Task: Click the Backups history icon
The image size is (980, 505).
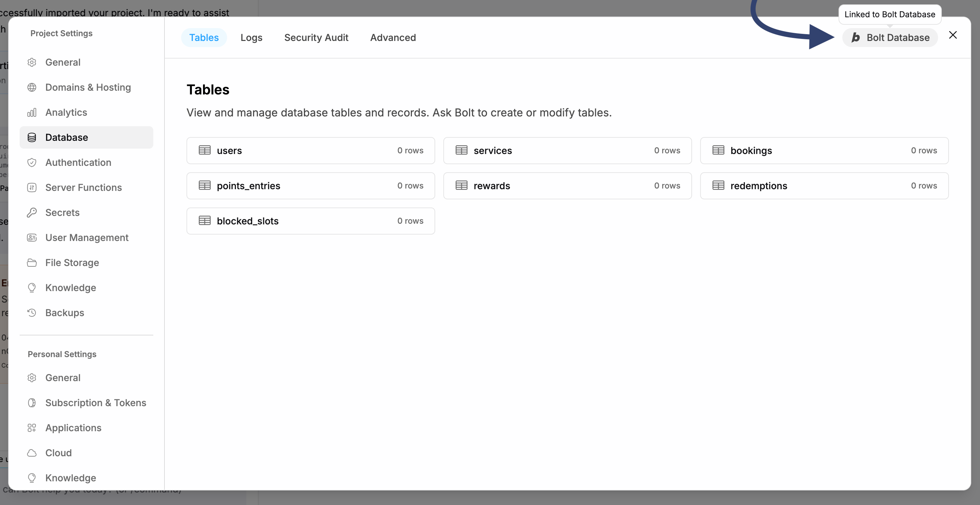Action: click(x=32, y=312)
